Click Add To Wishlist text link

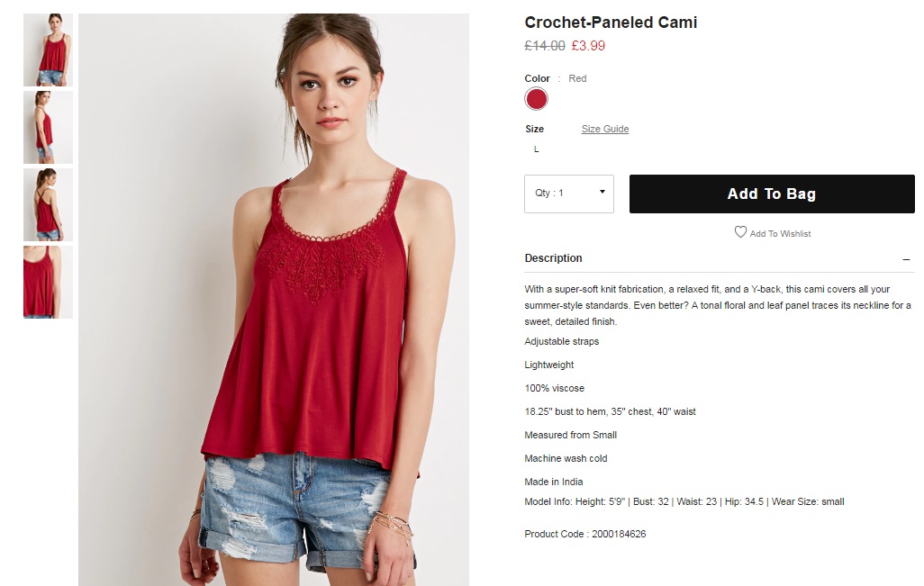coord(780,234)
